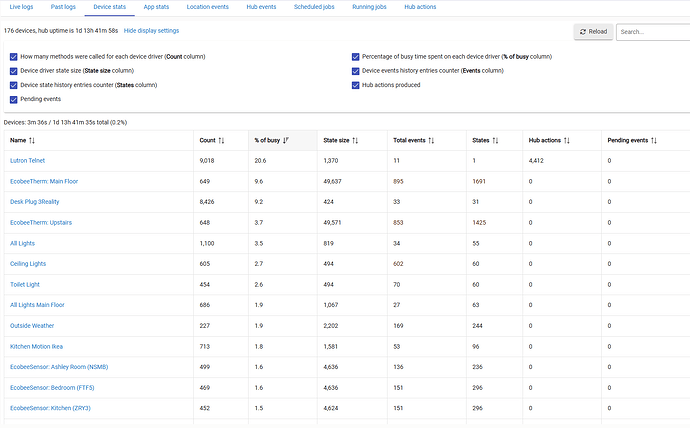
Task: Sort by Count column sort icon
Action: (x=222, y=141)
